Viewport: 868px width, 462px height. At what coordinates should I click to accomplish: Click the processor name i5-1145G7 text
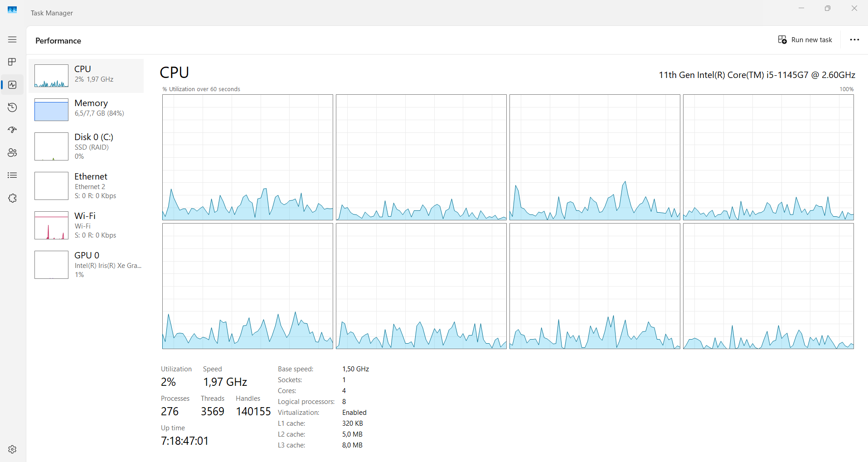click(x=757, y=75)
